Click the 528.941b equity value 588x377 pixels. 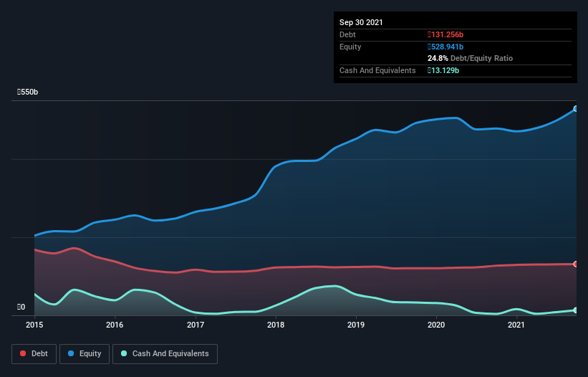click(x=445, y=47)
